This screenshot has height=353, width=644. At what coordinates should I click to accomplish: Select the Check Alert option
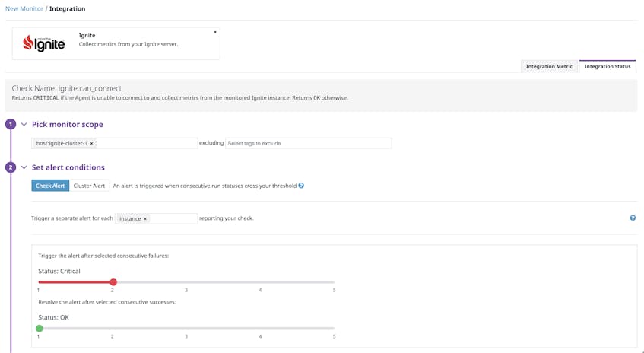(x=50, y=186)
